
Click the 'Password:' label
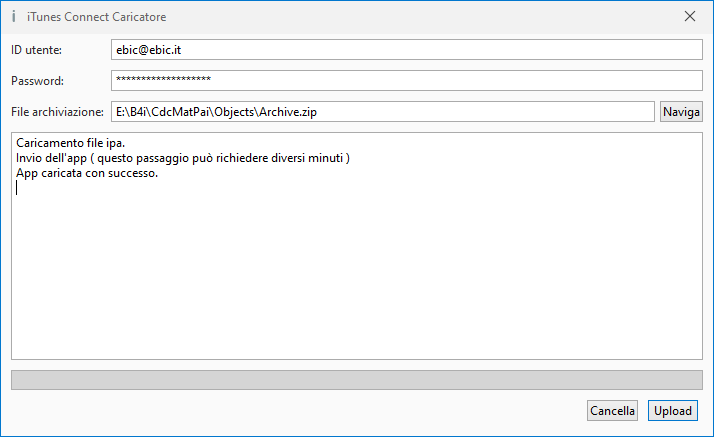pos(37,81)
